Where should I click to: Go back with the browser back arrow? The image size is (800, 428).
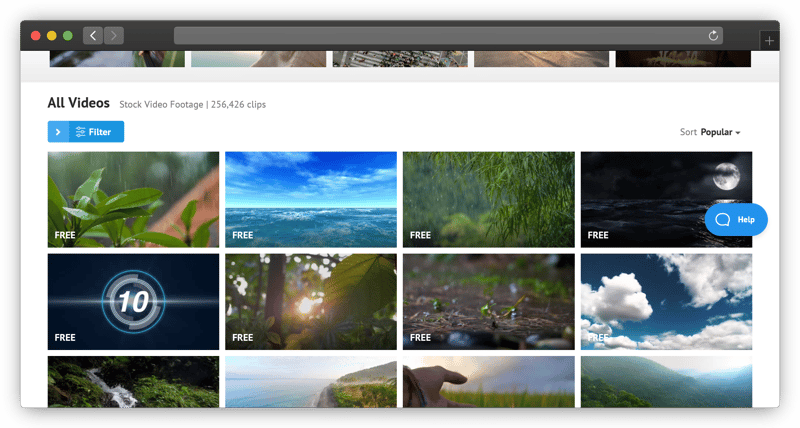pyautogui.click(x=93, y=35)
